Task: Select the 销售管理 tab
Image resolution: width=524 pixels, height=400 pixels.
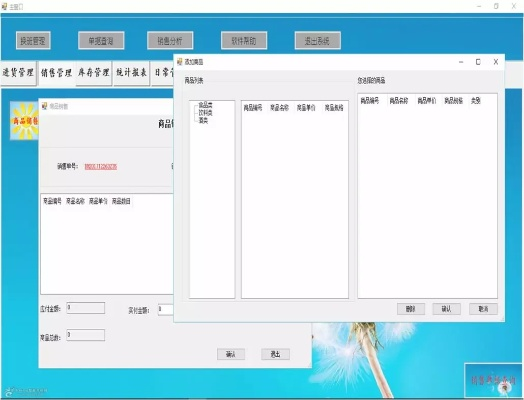Action: click(x=56, y=73)
